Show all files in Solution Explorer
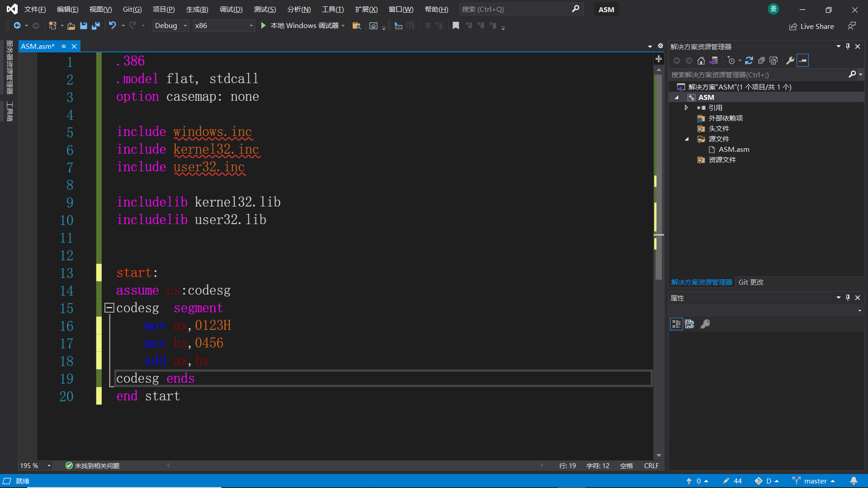 774,61
